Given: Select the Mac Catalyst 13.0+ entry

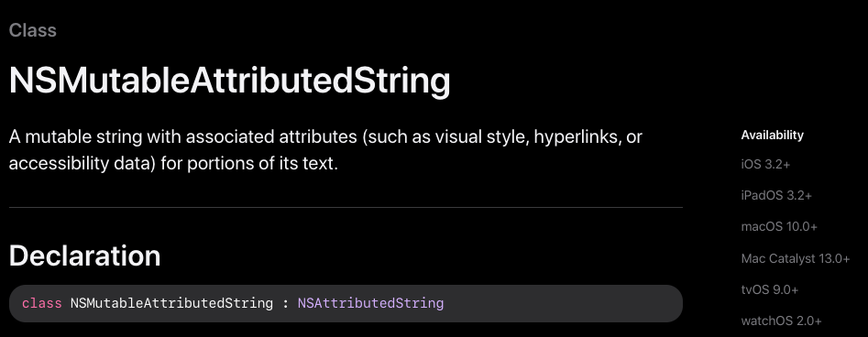Looking at the screenshot, I should [x=795, y=258].
